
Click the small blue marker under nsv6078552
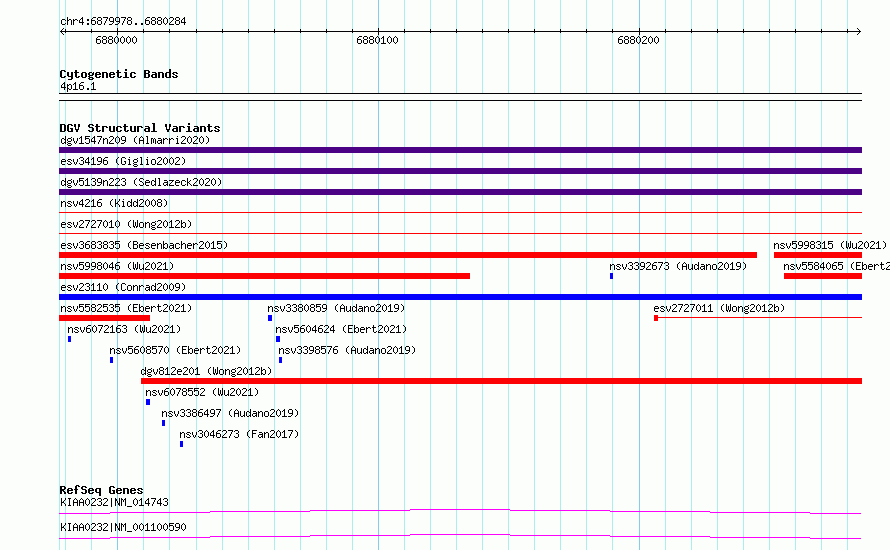148,402
